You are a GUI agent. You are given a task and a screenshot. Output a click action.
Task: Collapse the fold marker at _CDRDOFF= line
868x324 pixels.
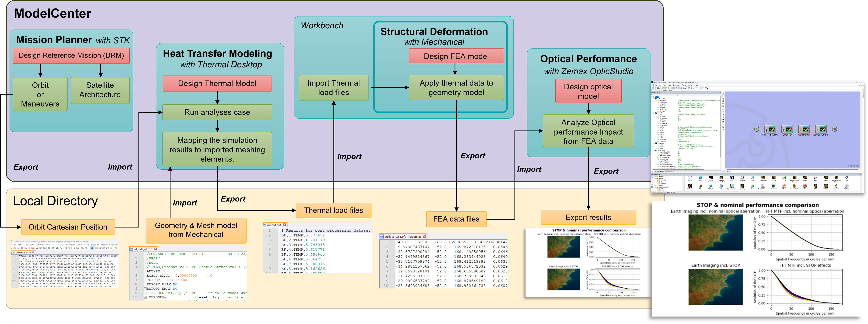tap(145, 297)
